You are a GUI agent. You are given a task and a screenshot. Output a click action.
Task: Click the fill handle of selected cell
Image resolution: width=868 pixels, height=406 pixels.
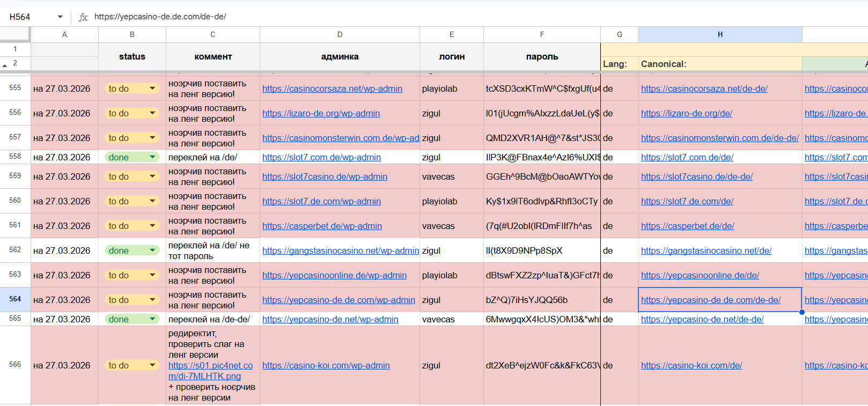[801, 312]
